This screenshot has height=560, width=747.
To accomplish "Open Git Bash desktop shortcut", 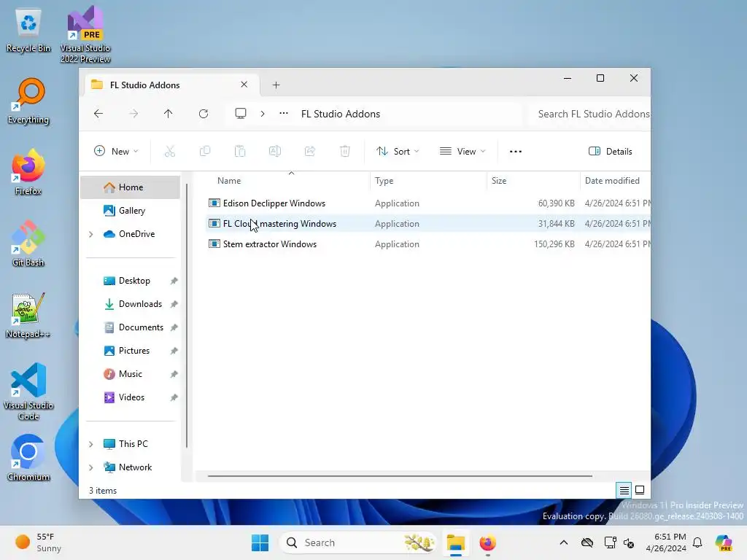I will click(28, 244).
